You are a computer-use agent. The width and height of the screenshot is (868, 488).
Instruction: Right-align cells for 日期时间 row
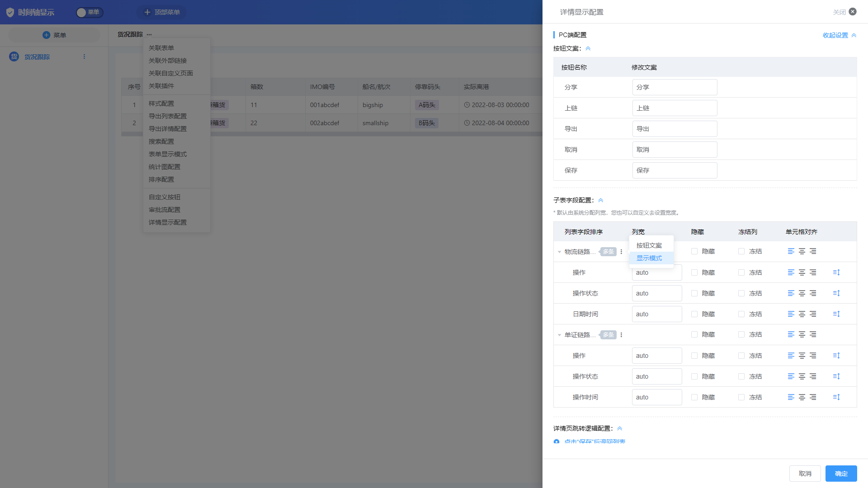812,314
